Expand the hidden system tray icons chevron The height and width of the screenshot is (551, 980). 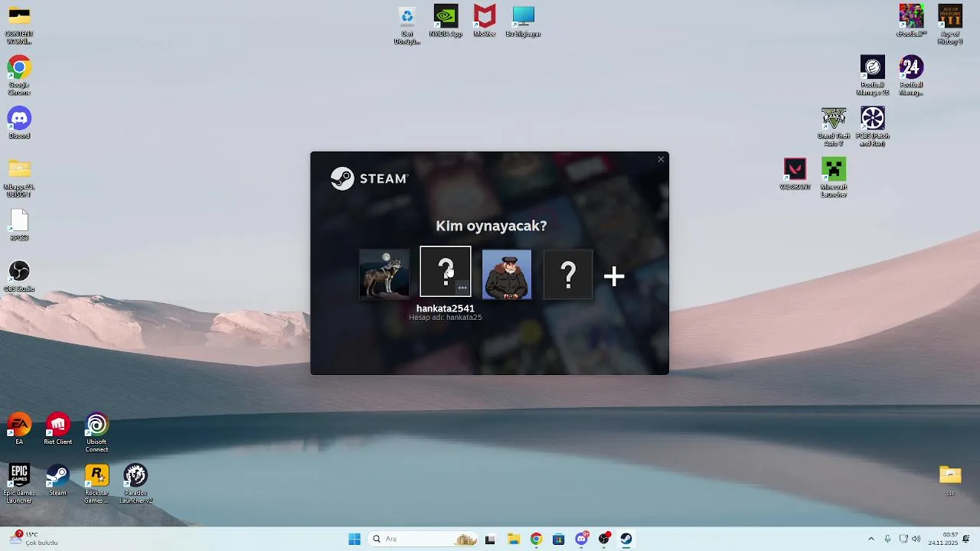871,539
